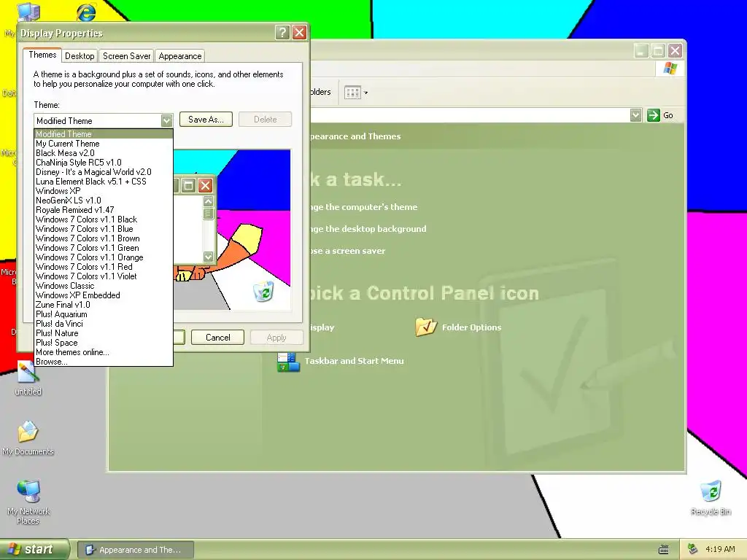
Task: Click the Folder Options link text
Action: pyautogui.click(x=472, y=327)
